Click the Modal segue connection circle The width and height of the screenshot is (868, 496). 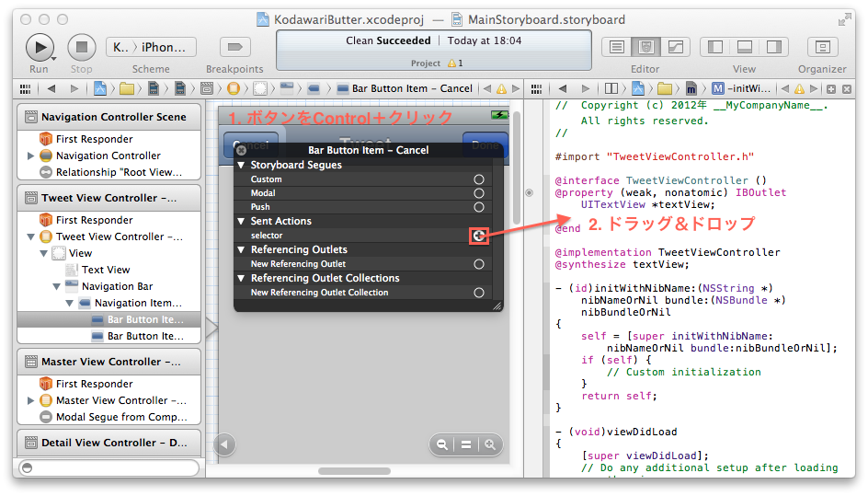click(479, 193)
